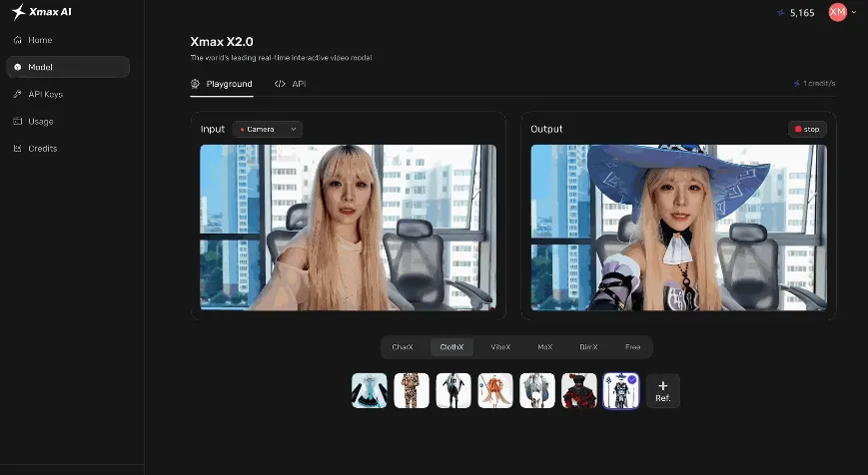Add a reference with the Ref. button
This screenshot has height=475, width=868.
662,391
